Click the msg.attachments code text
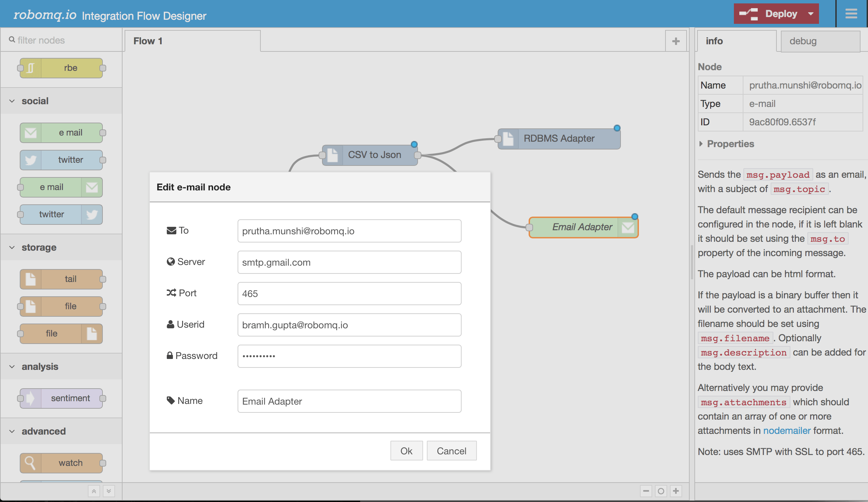This screenshot has width=868, height=502. 744,403
